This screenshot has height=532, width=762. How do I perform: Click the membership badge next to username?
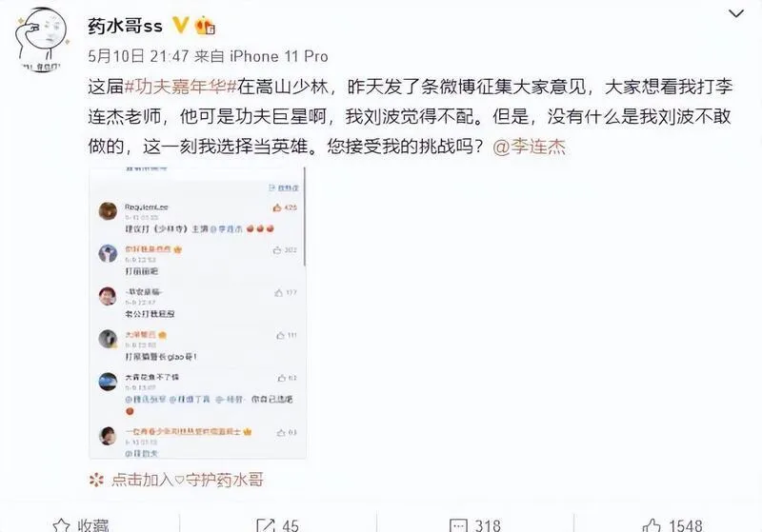tap(205, 26)
